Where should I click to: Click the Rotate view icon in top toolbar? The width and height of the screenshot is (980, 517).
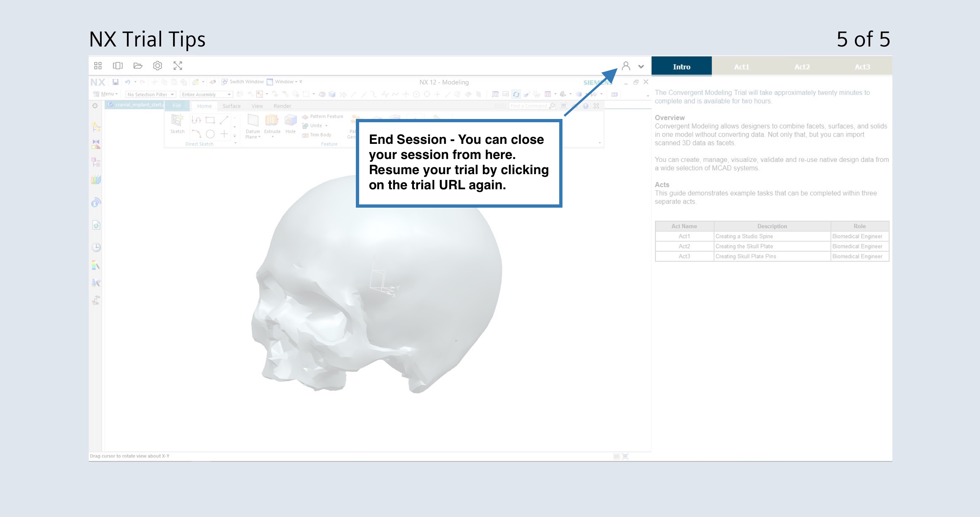(x=516, y=94)
